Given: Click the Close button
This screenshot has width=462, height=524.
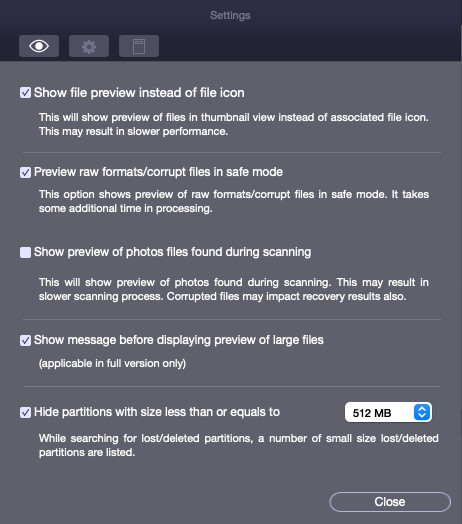Looking at the screenshot, I should (x=390, y=502).
